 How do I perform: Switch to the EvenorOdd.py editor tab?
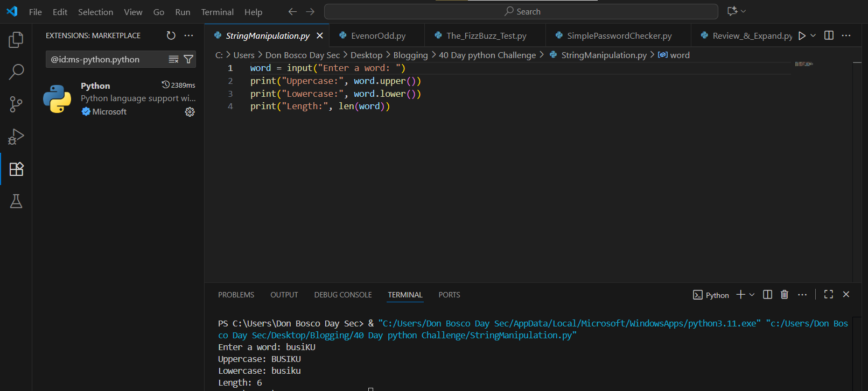coord(378,36)
